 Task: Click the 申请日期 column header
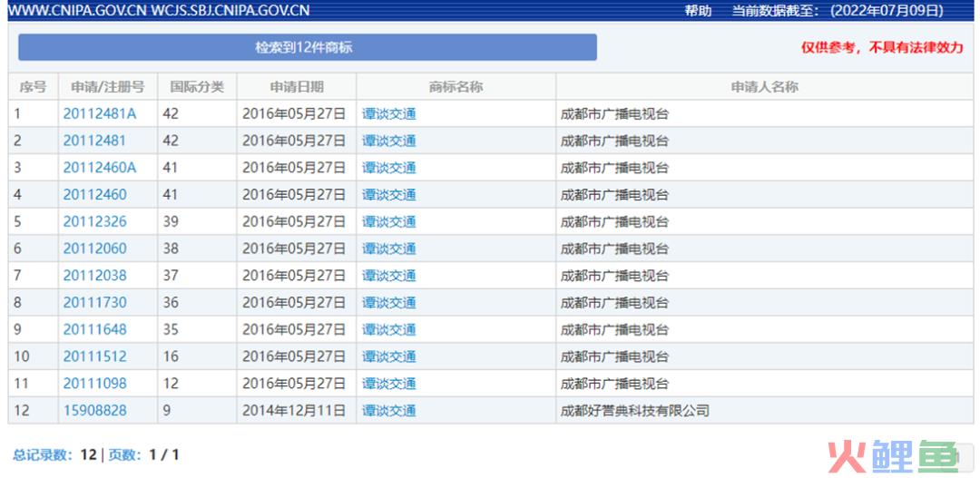[296, 87]
